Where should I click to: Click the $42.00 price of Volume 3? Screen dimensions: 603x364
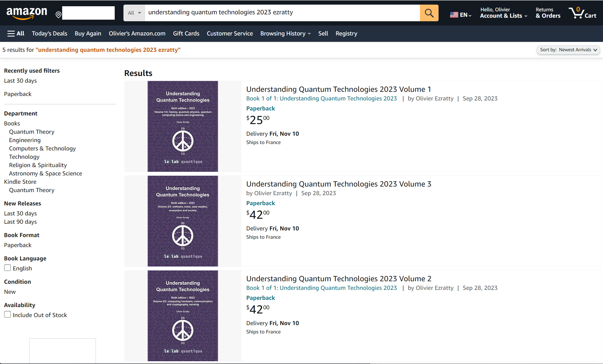pyautogui.click(x=258, y=214)
